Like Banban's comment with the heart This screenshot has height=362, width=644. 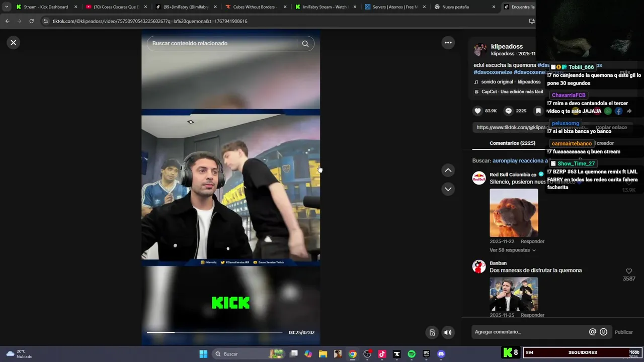629,271
